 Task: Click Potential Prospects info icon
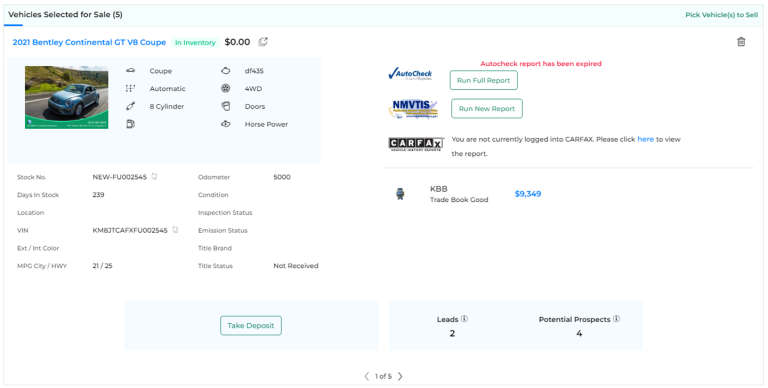pyautogui.click(x=616, y=319)
